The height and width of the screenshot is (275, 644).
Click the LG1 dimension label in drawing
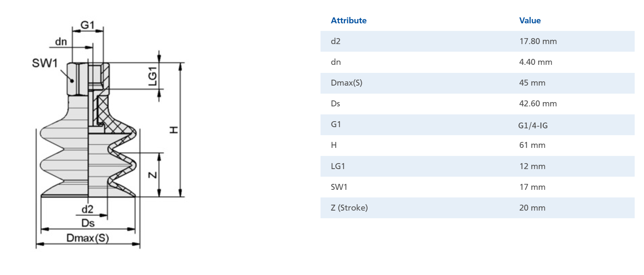pos(153,76)
